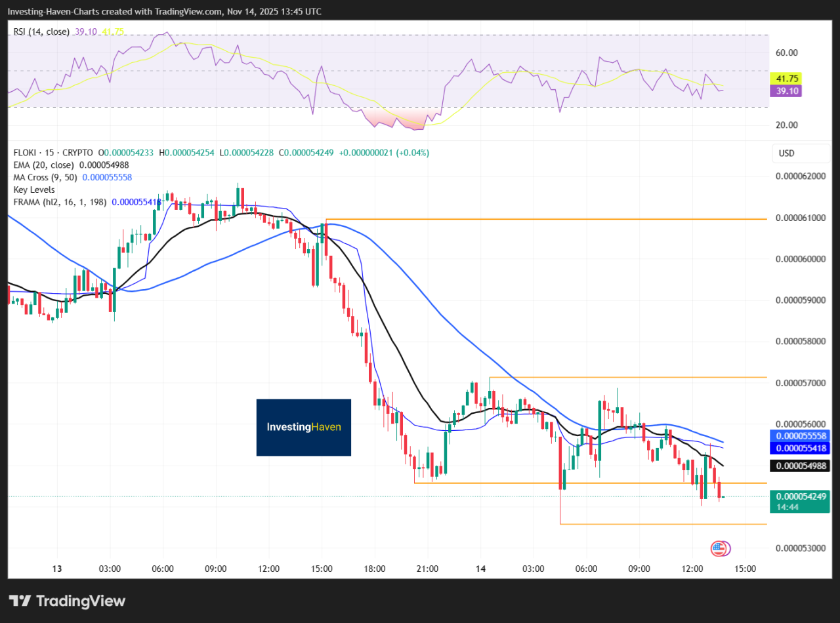Click the TradingView logo at bottom left
Viewport: 840px width, 623px height.
tap(67, 601)
